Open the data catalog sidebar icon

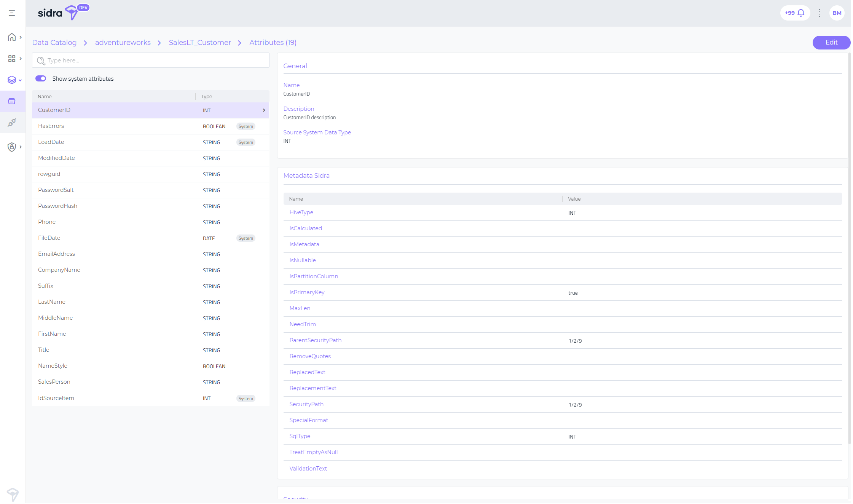coord(12,101)
